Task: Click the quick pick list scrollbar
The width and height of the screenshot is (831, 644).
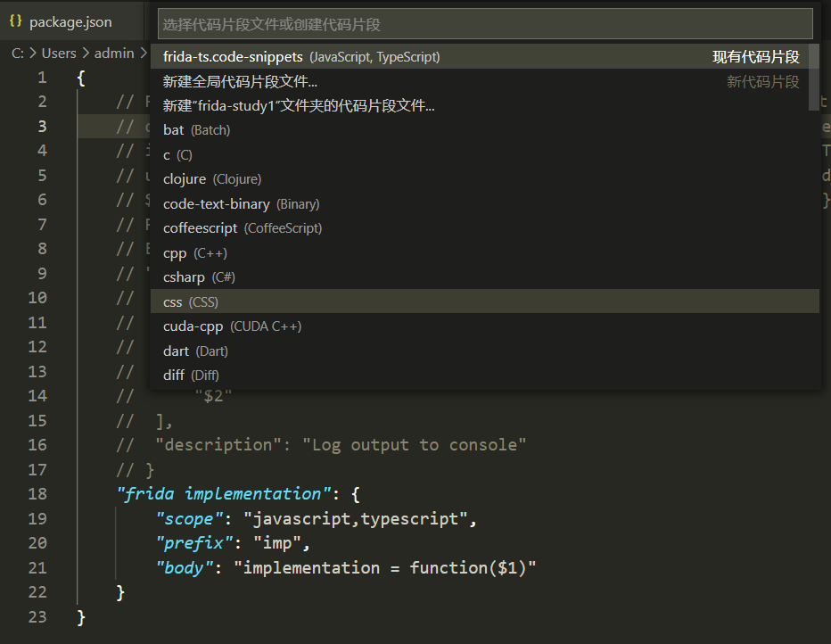Action: pos(813,77)
